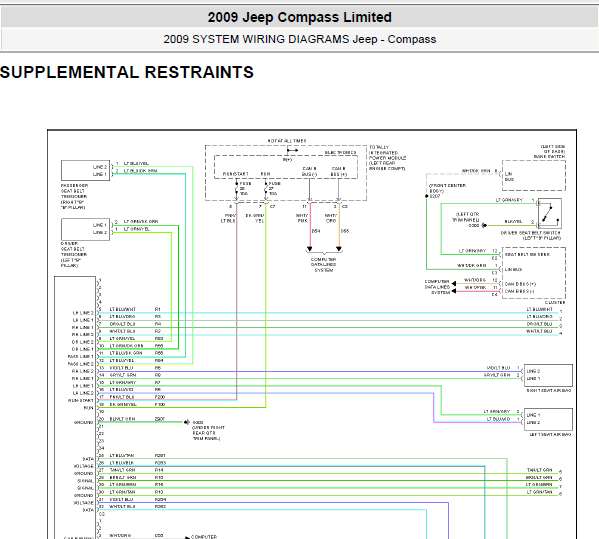Click the D64 wire arrowhead to computer data lines
Viewport: 599px width, 539px height.
309,249
